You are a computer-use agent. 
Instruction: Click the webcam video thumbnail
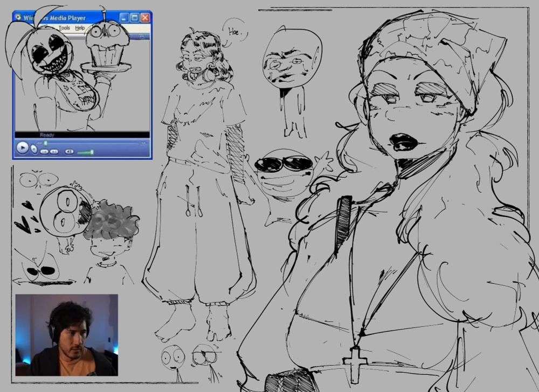pos(67,335)
